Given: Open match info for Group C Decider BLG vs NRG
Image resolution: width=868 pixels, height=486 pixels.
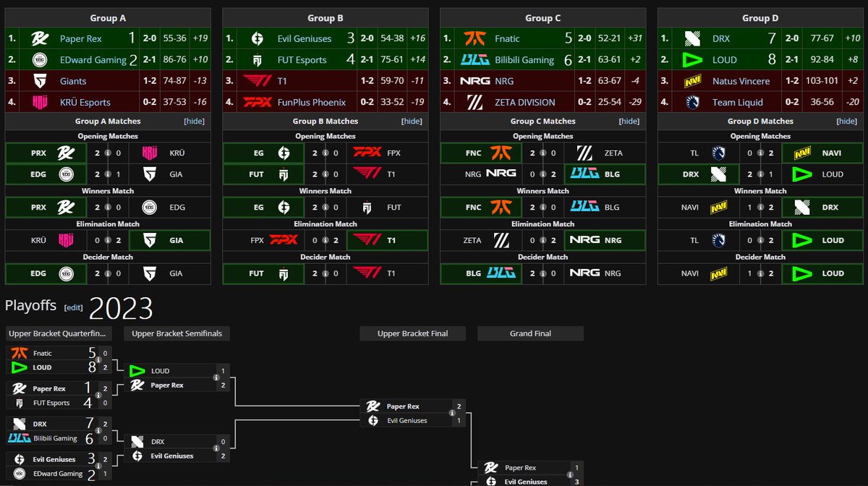Looking at the screenshot, I should 542,273.
